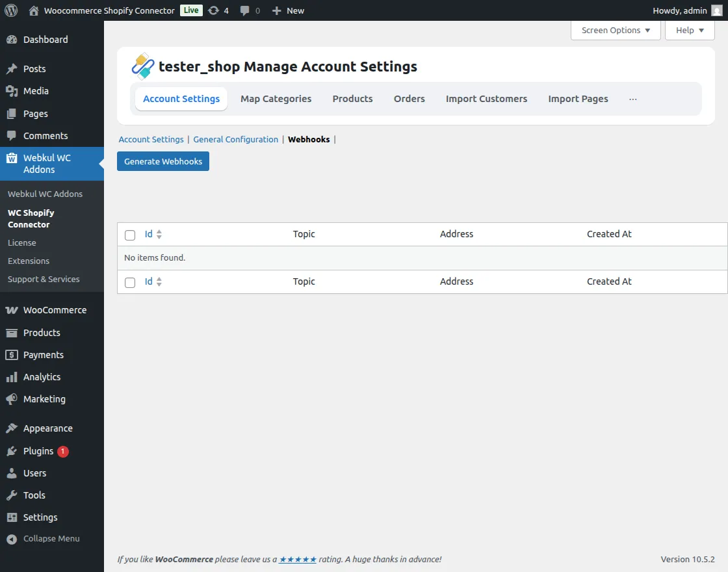The width and height of the screenshot is (728, 572).
Task: Open the WordPress logo menu
Action: [11, 10]
